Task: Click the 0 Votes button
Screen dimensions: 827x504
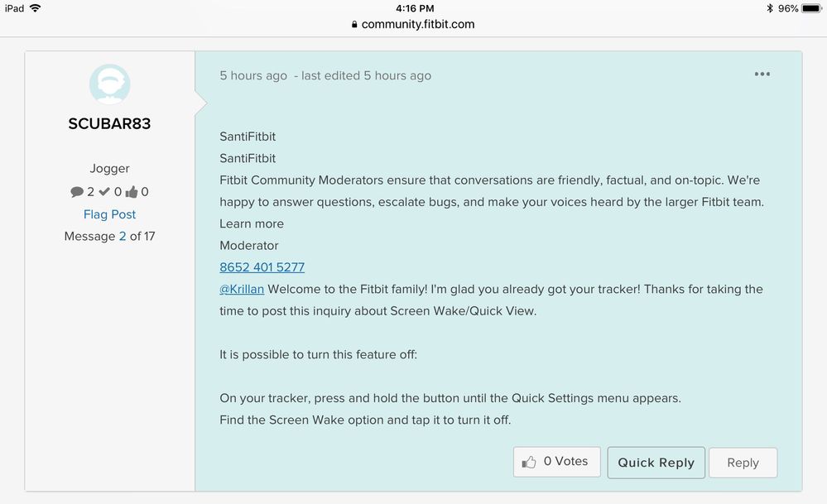Action: [x=557, y=462]
